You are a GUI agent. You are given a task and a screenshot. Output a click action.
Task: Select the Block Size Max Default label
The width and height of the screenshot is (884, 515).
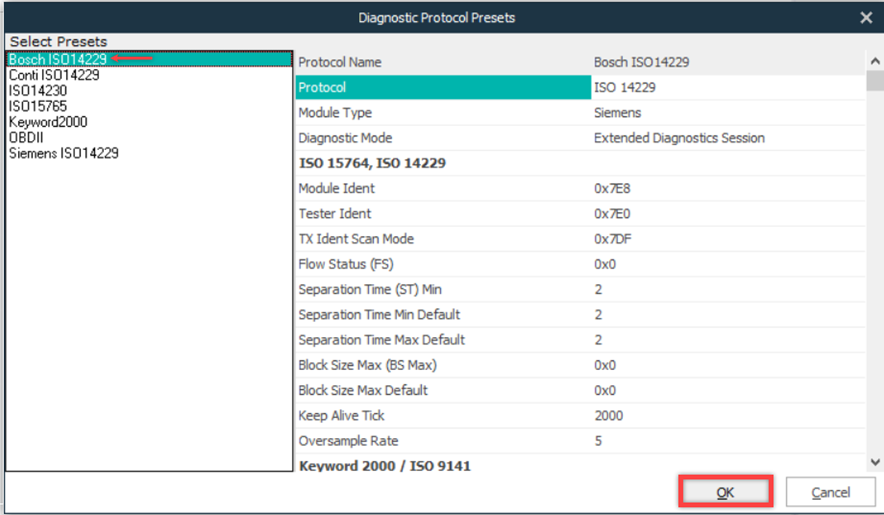(363, 390)
